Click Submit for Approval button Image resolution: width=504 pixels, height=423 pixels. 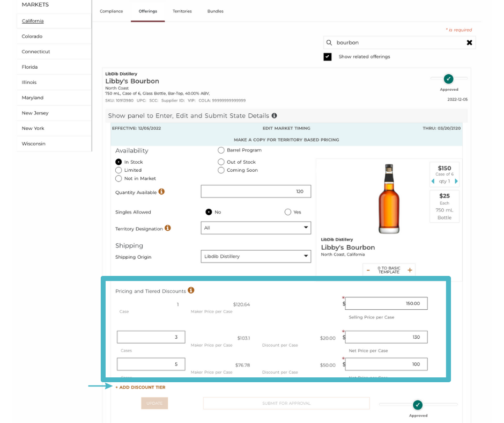(x=286, y=403)
